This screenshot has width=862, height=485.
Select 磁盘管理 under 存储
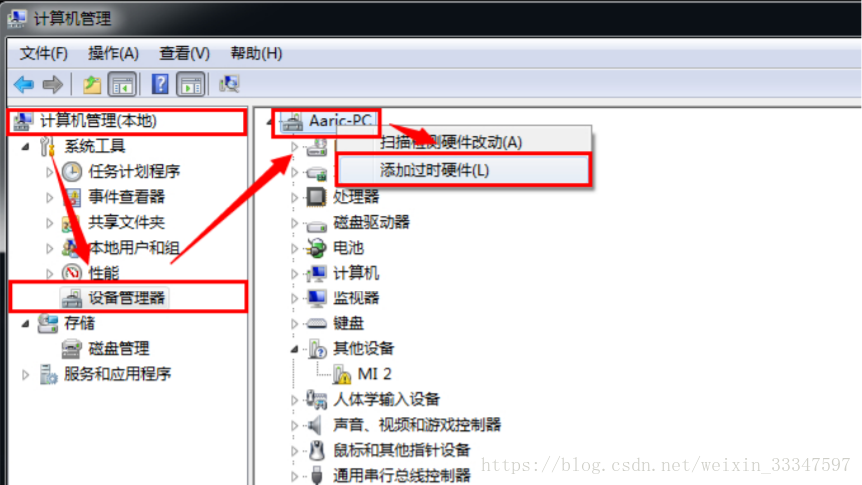pyautogui.click(x=119, y=349)
